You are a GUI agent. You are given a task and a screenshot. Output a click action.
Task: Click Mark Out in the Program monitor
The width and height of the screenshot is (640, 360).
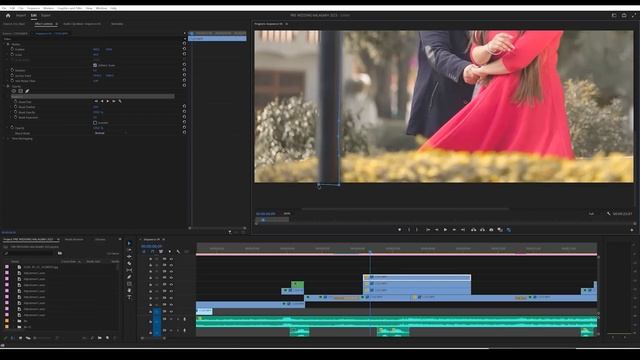pos(417,230)
